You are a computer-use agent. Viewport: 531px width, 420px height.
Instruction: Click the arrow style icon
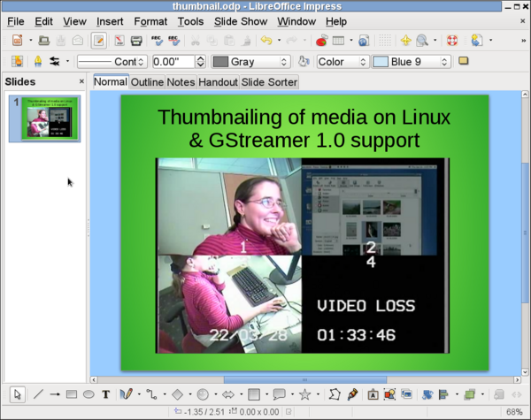(x=55, y=62)
